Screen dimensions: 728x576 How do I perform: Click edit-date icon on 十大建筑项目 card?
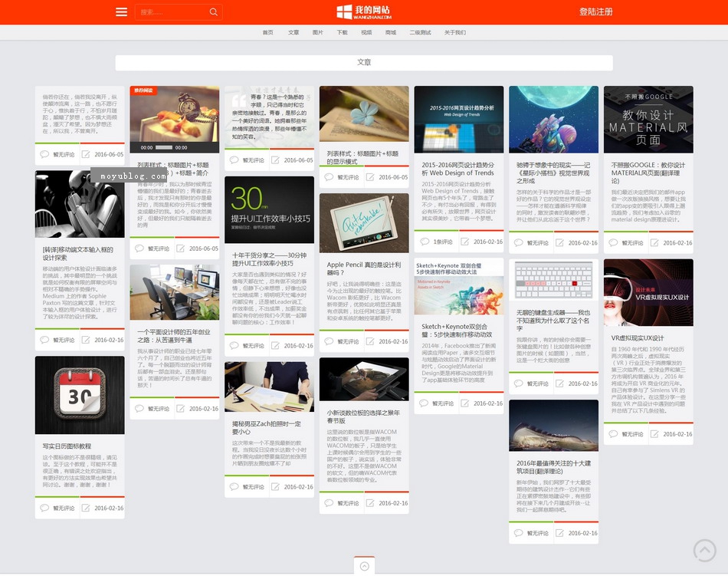point(559,533)
